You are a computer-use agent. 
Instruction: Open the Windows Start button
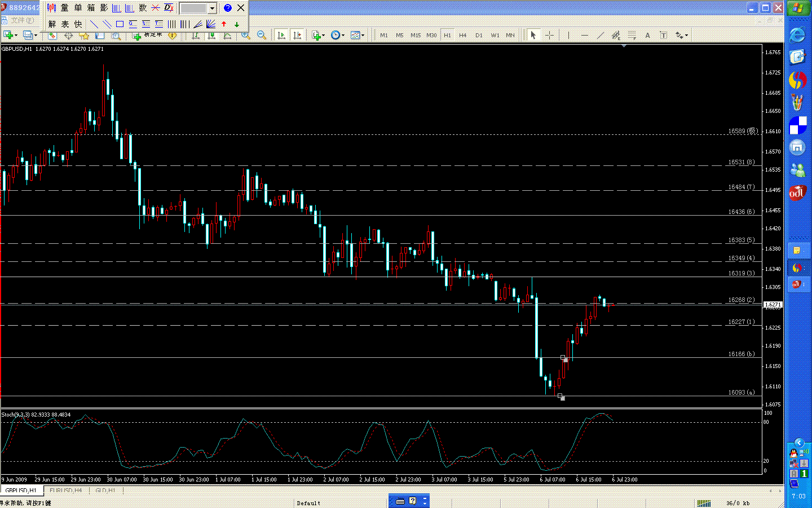(x=797, y=8)
